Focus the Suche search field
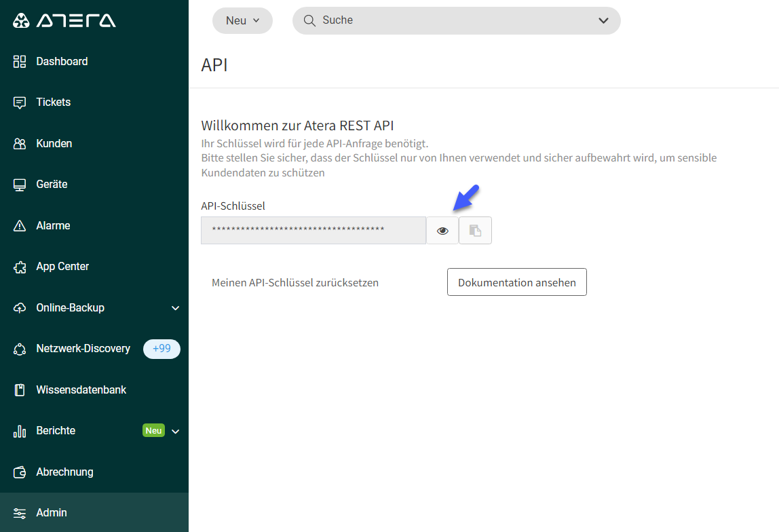779x532 pixels. [x=456, y=20]
